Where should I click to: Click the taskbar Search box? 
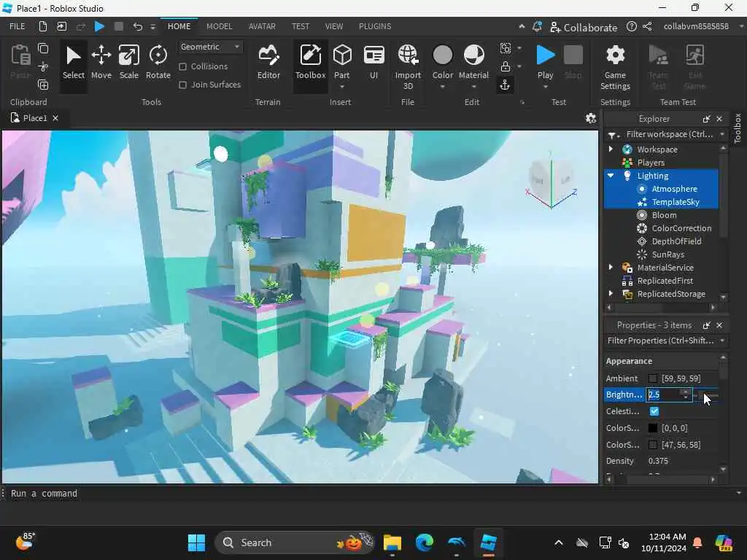295,542
